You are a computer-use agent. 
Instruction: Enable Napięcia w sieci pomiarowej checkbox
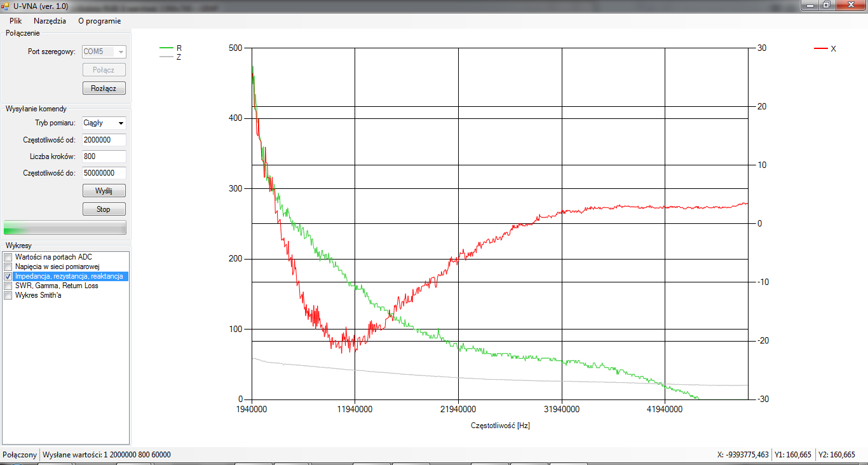coord(8,267)
